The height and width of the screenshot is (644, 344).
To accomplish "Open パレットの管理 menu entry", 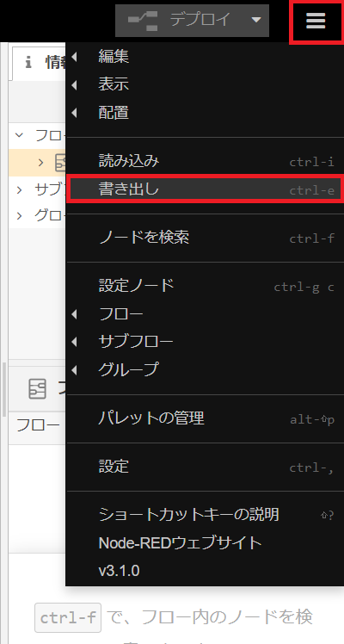I will click(x=205, y=418).
